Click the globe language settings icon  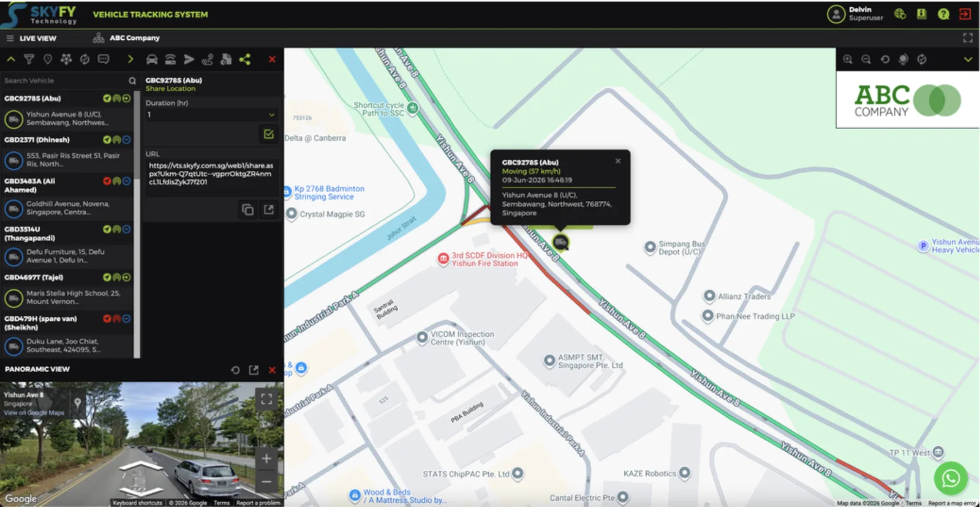(900, 13)
